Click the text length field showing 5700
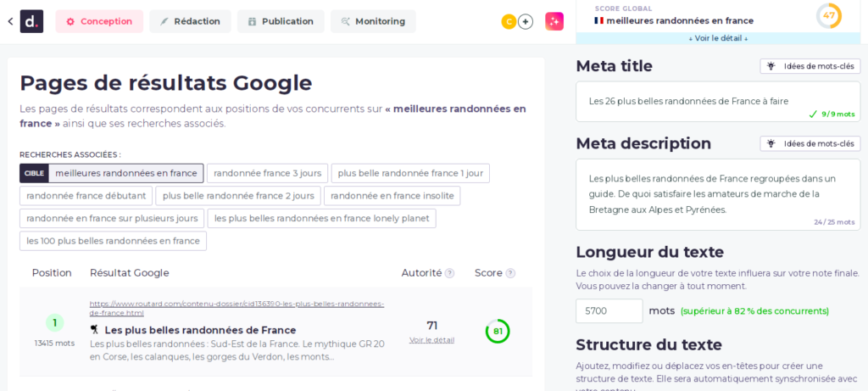The image size is (868, 391). (609, 311)
